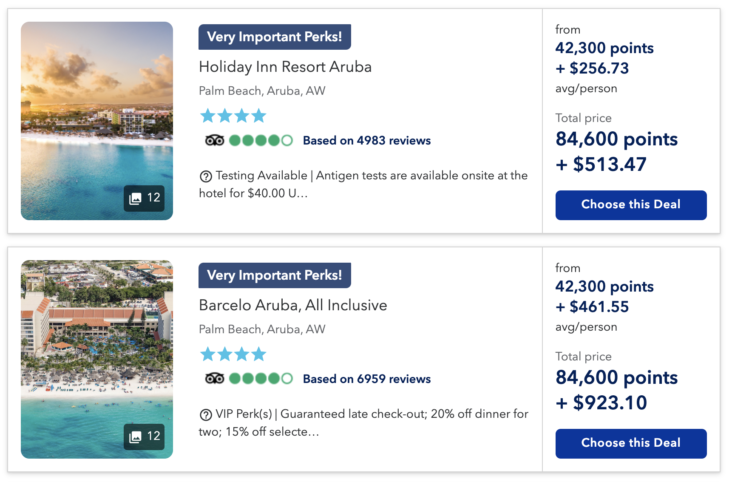
Task: Click Barcelo Aruba four-star rating icons
Action: [x=233, y=354]
